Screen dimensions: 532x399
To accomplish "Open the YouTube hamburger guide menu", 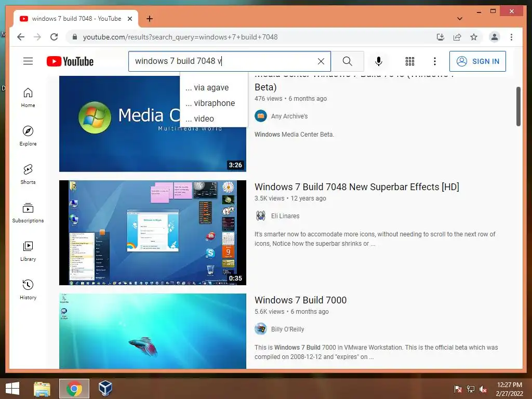I will coord(28,61).
